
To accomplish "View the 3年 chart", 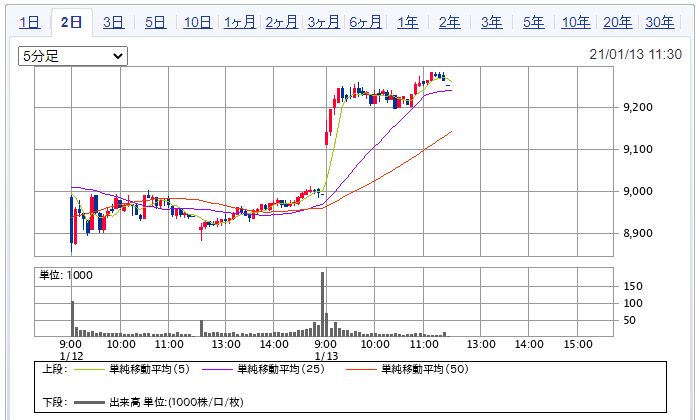I will 492,22.
